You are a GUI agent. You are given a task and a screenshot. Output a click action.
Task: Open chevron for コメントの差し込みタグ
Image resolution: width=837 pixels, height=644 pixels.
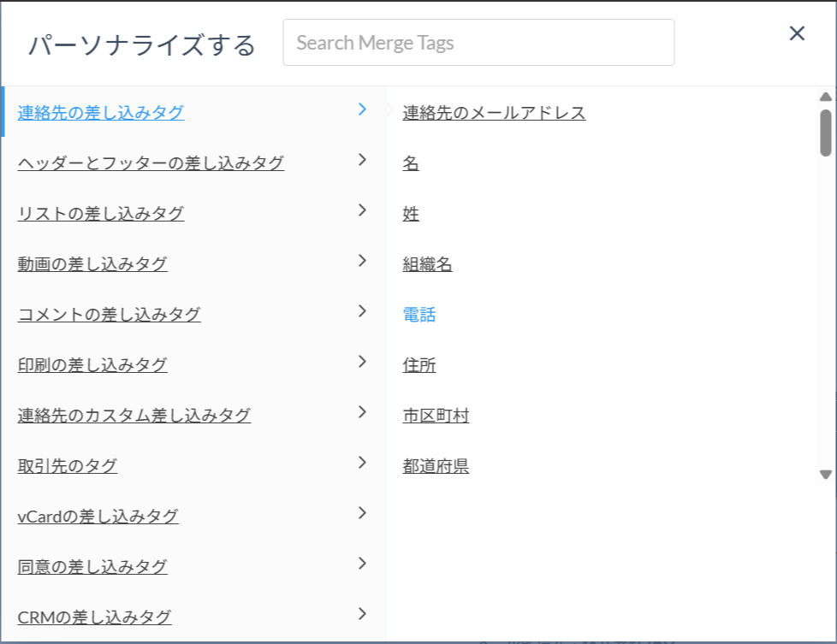[x=362, y=311]
